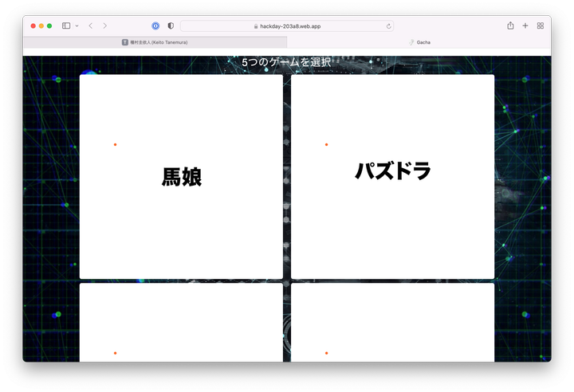Click the lock icon in address bar
The height and width of the screenshot is (392, 574).
click(x=256, y=26)
